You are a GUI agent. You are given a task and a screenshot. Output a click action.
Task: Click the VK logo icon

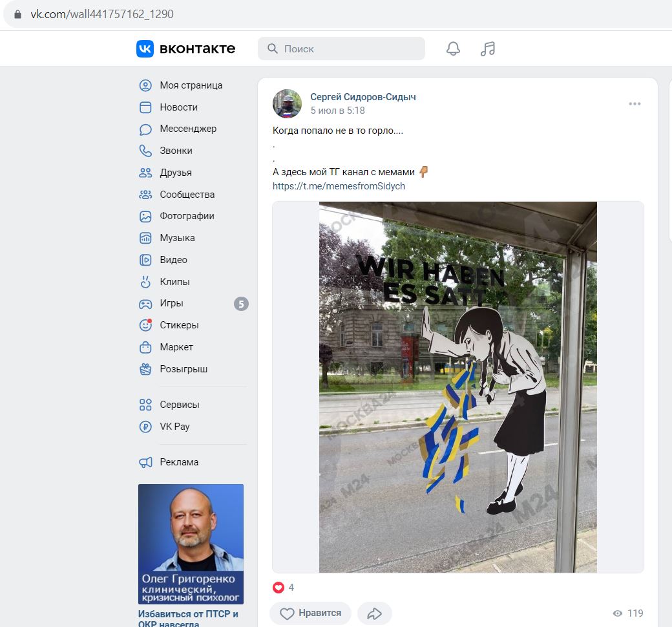(x=145, y=48)
